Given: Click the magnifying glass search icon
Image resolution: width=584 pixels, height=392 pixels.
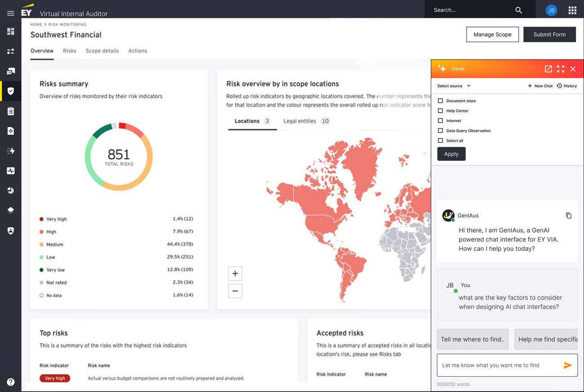Looking at the screenshot, I should [x=518, y=10].
